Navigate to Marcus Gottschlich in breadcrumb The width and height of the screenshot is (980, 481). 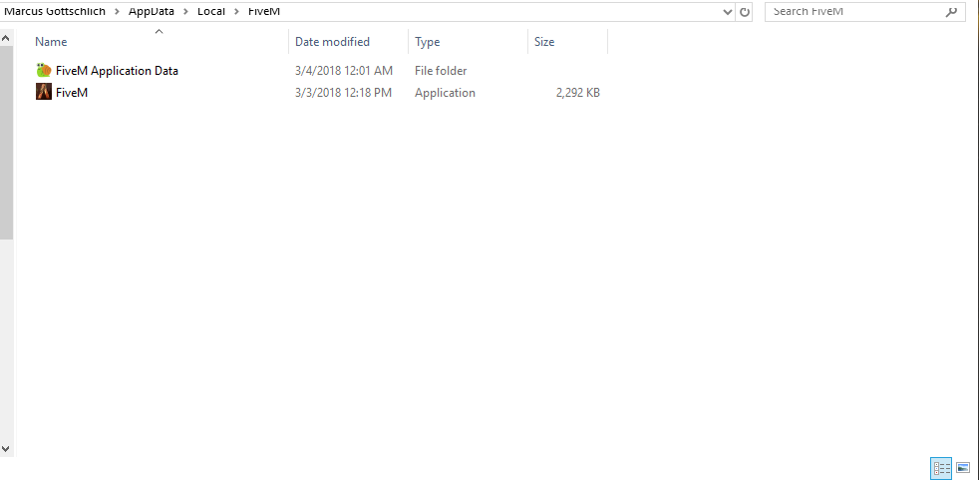point(55,11)
